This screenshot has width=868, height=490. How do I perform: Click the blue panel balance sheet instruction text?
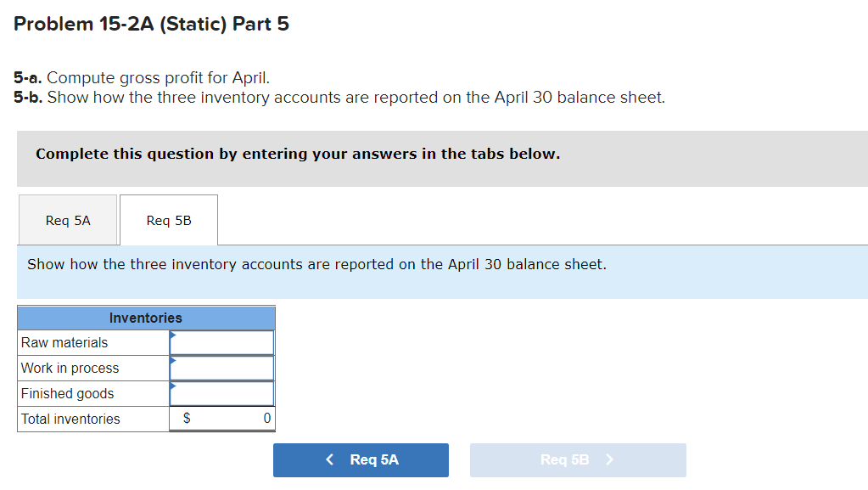tap(316, 264)
